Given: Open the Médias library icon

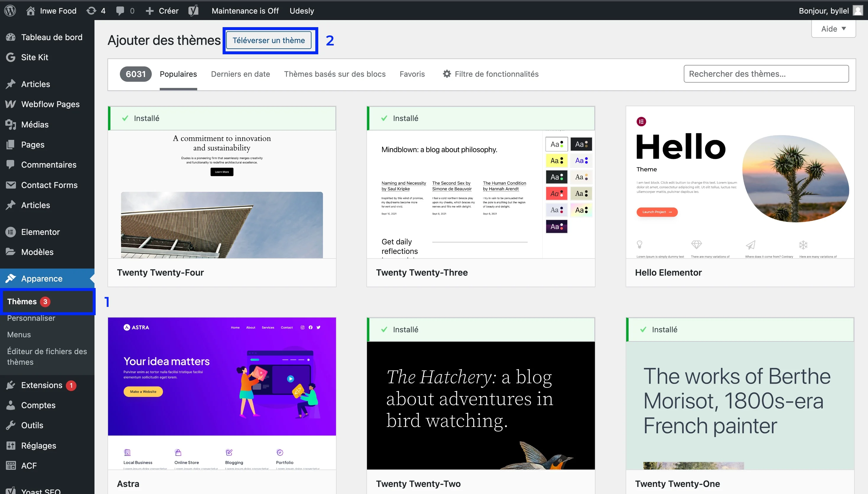Looking at the screenshot, I should (11, 125).
